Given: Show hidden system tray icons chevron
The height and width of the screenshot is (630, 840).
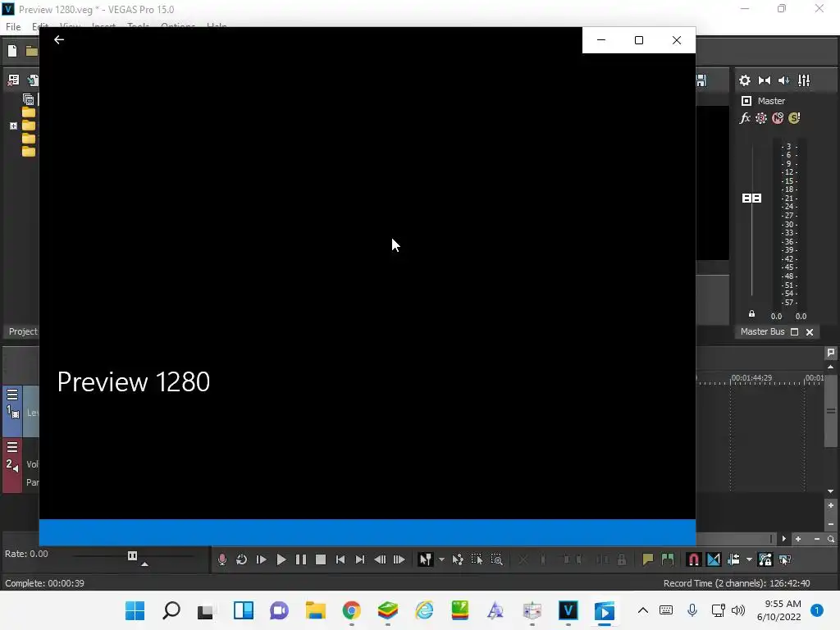Looking at the screenshot, I should point(643,610).
